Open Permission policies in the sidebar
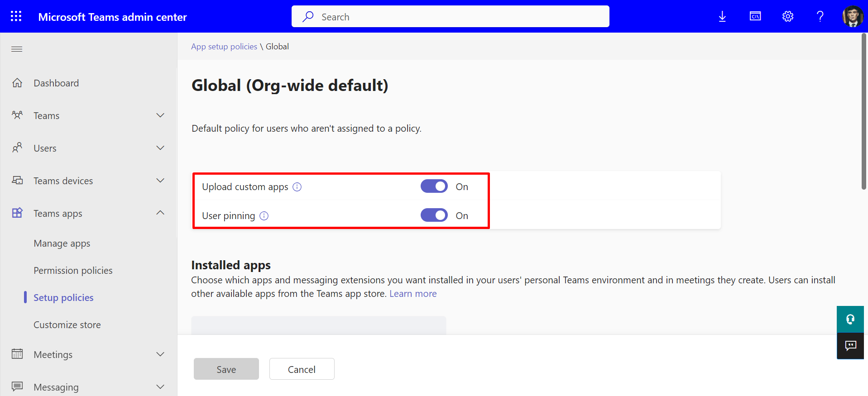The width and height of the screenshot is (868, 396). pos(73,271)
